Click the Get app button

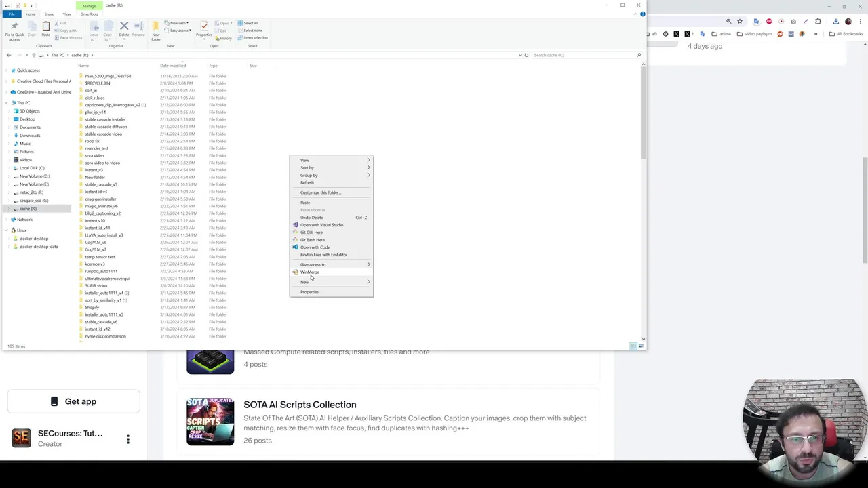73,401
